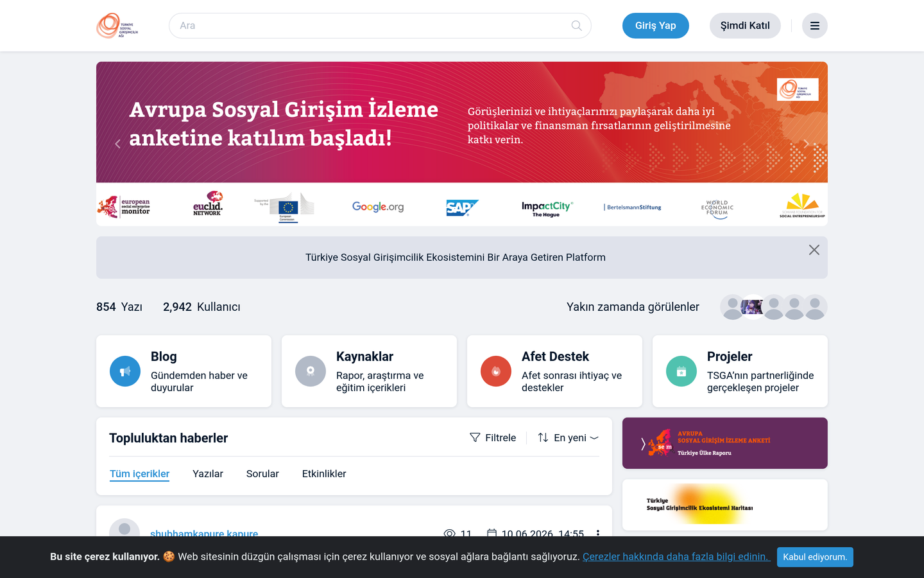Click the Yakın zamanda görülenler label
This screenshot has width=924, height=578.
(633, 307)
